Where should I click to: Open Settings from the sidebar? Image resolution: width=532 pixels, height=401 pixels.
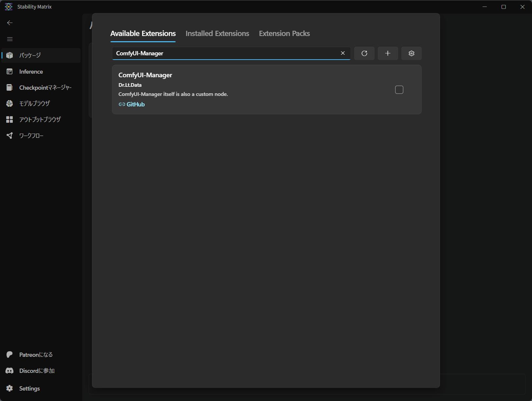pos(29,388)
